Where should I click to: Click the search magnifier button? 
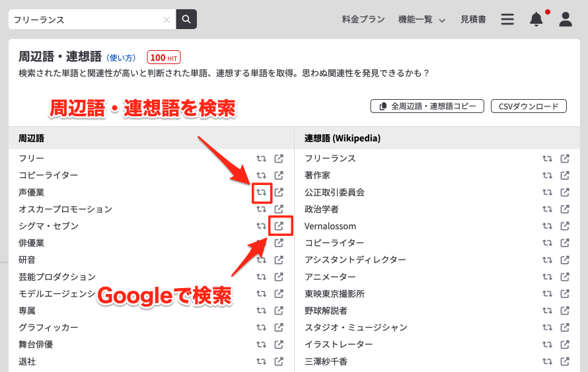[186, 19]
